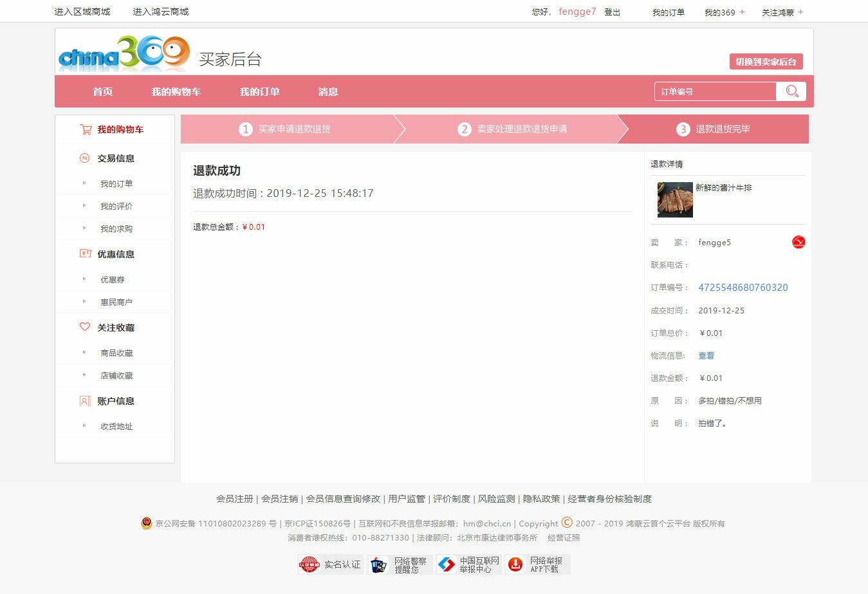The width and height of the screenshot is (868, 594).
Task: Click the 切换到卖家后台 button
Action: (x=766, y=62)
